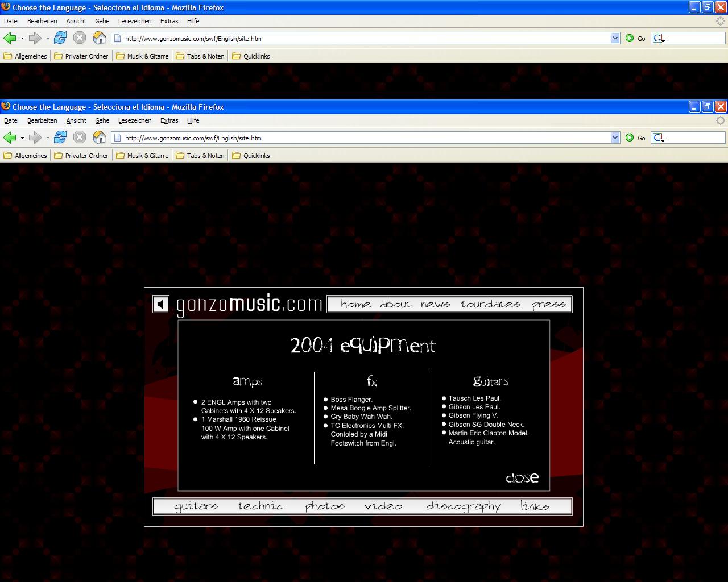Viewport: 728px width, 582px height.
Task: Expand URL bar dropdown in lower window
Action: [615, 138]
